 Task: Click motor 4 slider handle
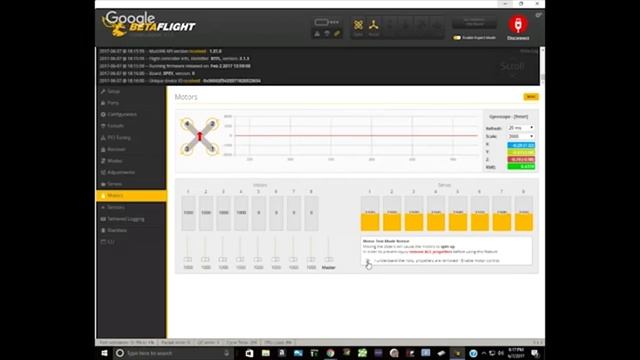coord(240,259)
